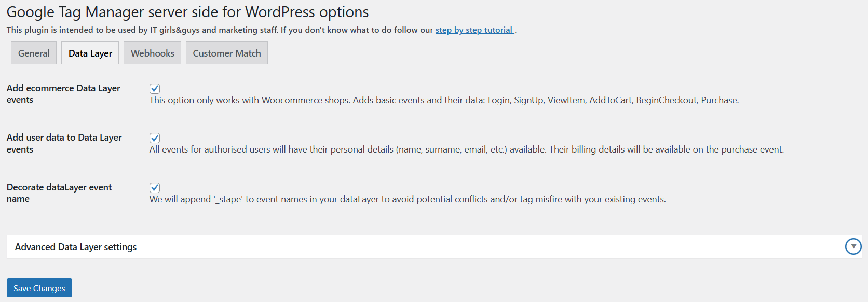Switch to the General tab
The height and width of the screenshot is (302, 868).
tap(34, 53)
